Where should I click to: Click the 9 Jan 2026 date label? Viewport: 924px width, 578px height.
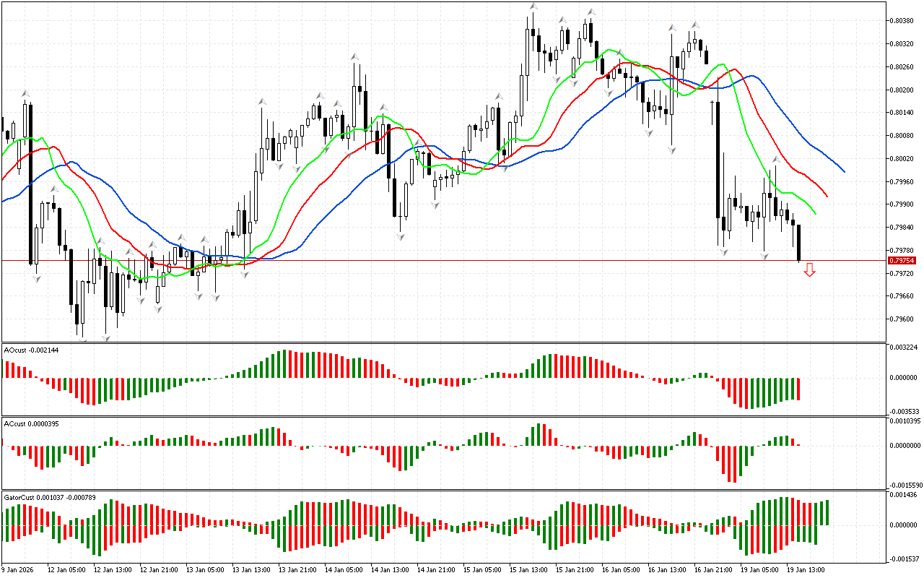pyautogui.click(x=18, y=569)
